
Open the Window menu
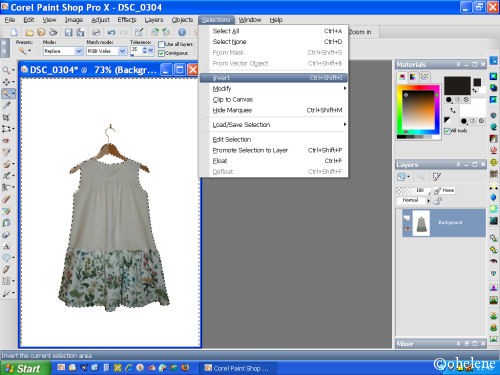point(250,20)
